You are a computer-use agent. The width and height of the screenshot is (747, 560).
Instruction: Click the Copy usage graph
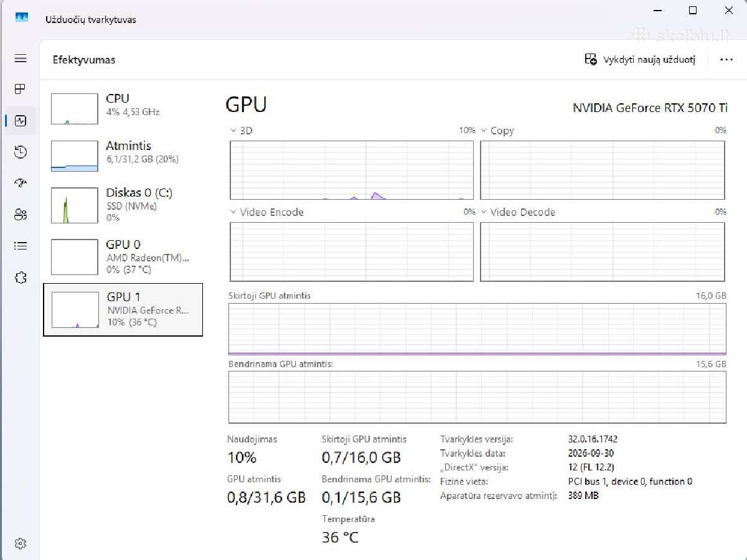pyautogui.click(x=603, y=170)
